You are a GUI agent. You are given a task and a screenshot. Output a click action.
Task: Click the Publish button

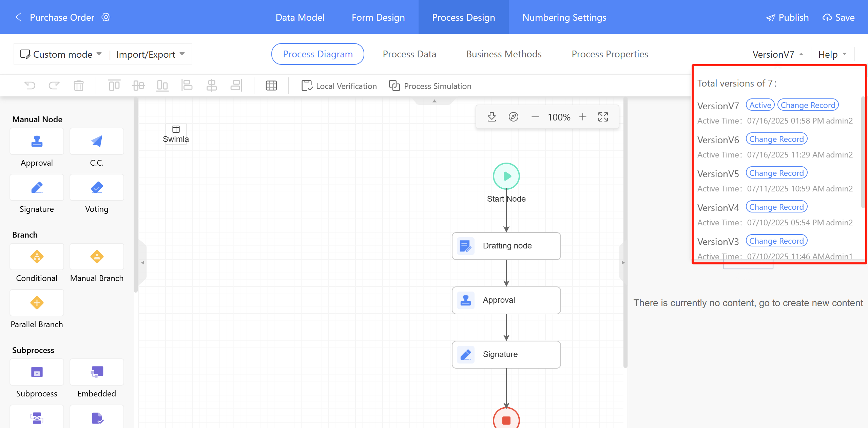787,17
